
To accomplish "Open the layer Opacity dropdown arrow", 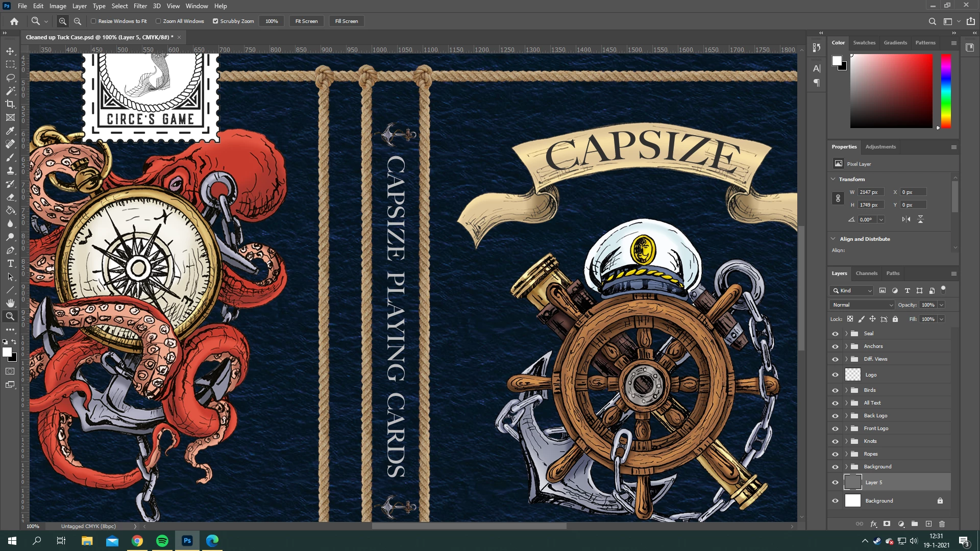I will (x=941, y=305).
